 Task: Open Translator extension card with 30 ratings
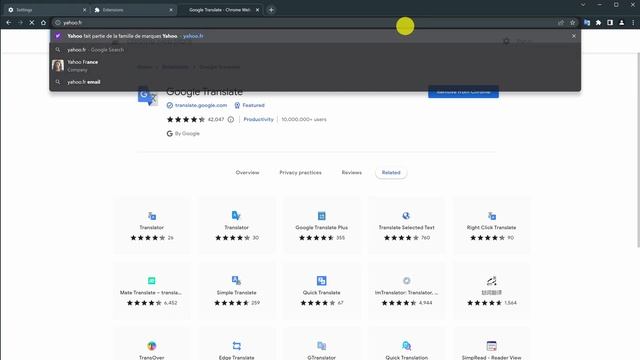[236, 225]
